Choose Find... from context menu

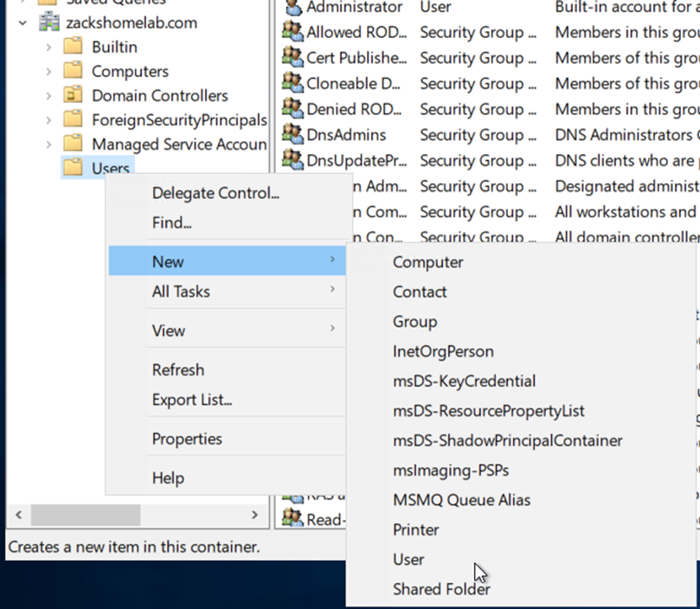coord(228,222)
